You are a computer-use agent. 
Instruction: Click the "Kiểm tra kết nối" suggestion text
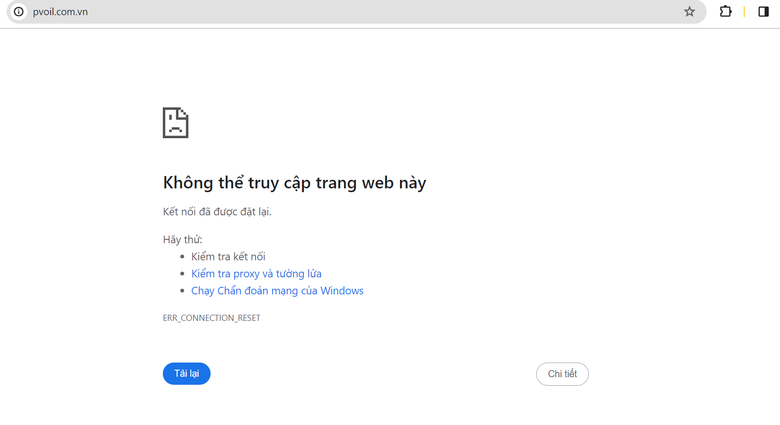click(x=228, y=257)
